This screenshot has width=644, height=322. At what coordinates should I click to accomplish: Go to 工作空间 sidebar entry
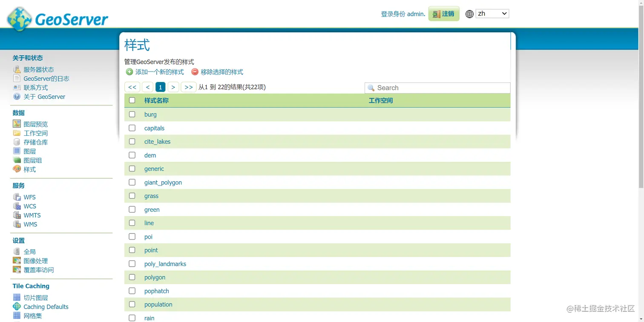point(36,133)
